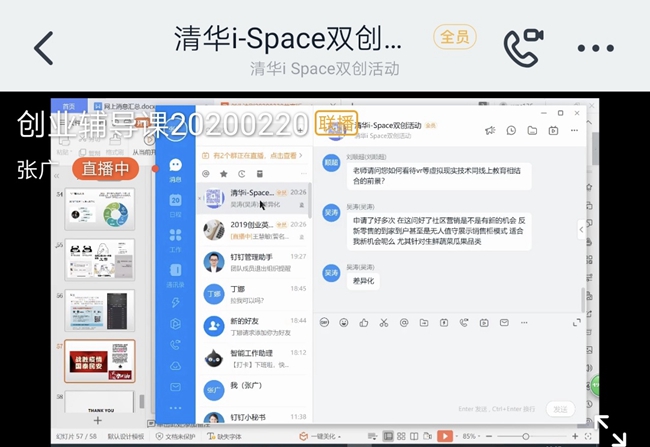This screenshot has width=650, height=447.
Task: Open chat header more options dots
Action: 574,130
